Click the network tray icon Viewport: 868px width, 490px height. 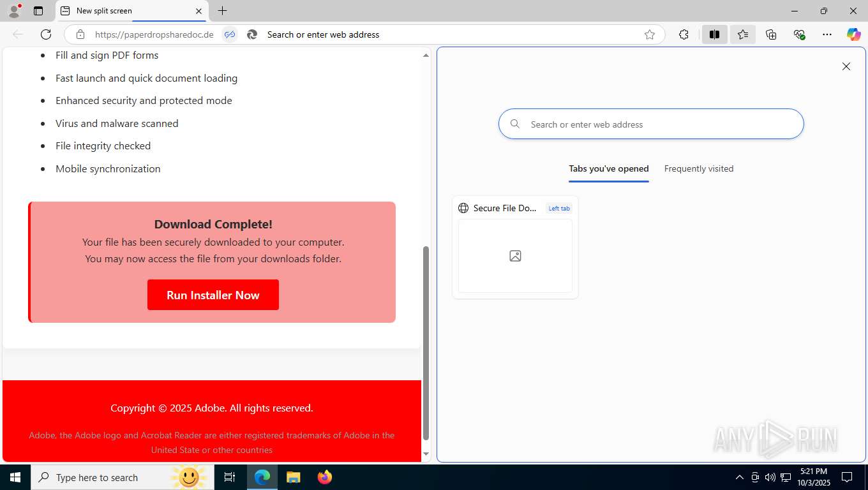point(786,477)
